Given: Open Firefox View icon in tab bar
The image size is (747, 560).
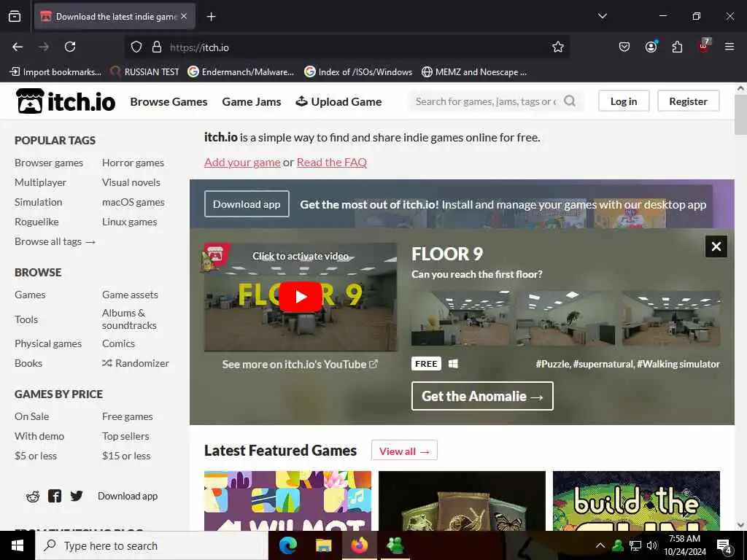Looking at the screenshot, I should pos(15,17).
